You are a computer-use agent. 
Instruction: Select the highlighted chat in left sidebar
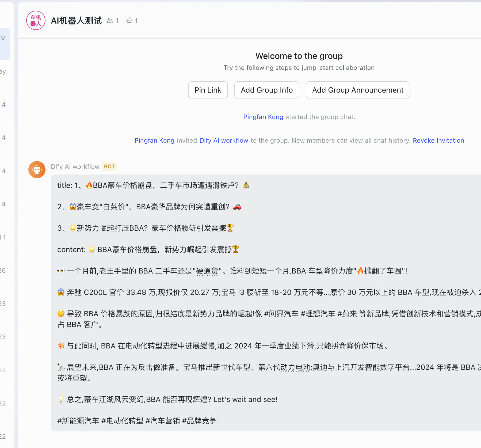pyautogui.click(x=5, y=44)
